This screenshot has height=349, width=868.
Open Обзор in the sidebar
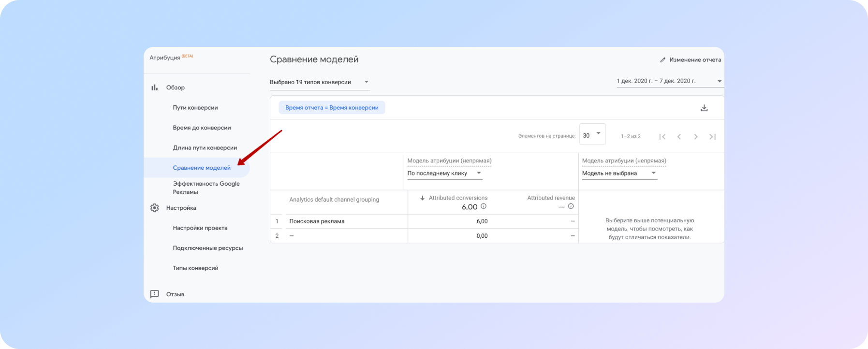click(176, 87)
